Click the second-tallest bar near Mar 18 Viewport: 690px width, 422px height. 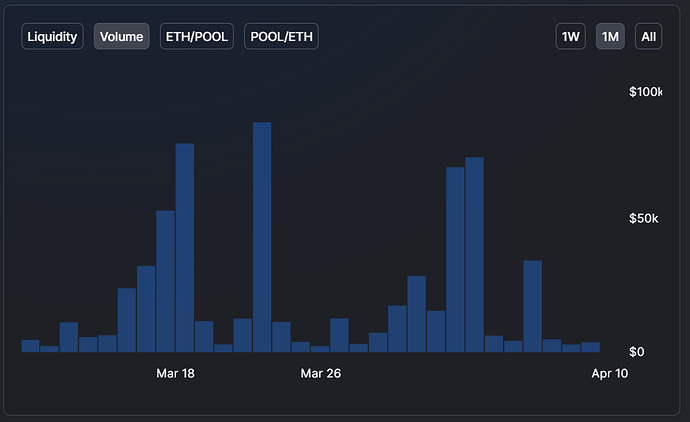tap(185, 248)
